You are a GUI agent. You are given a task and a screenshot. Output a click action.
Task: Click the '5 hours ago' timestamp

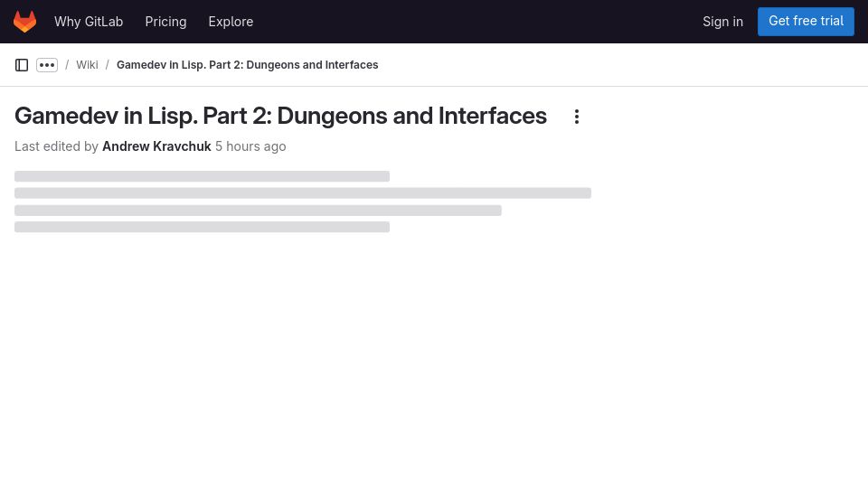[250, 146]
